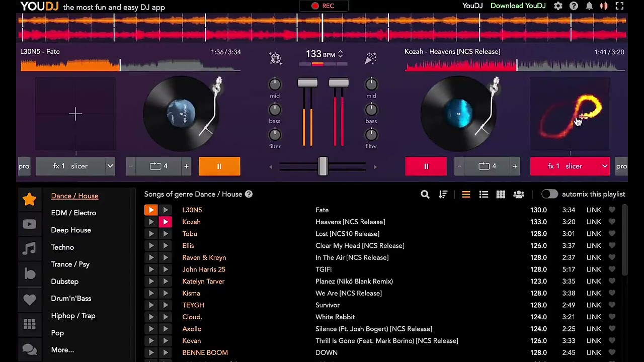Screen dimensions: 644x362
Task: Open More... genres
Action: click(x=62, y=350)
